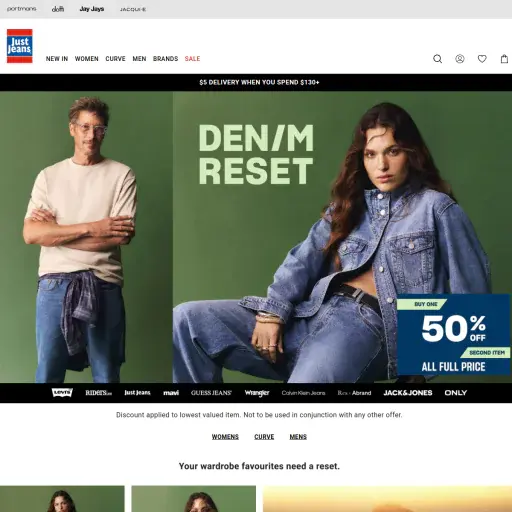The image size is (512, 512).
Task: Open the BRANDS menu
Action: coord(165,59)
